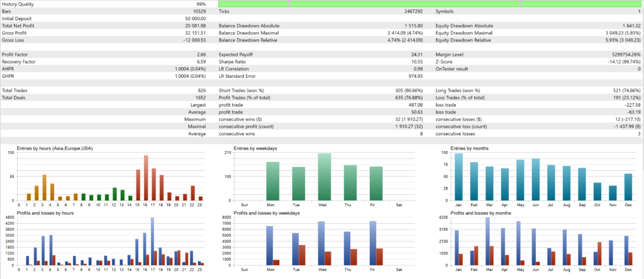The height and width of the screenshot is (279, 644).
Task: Click Mon blue bar in weekday profits chart
Action: click(x=269, y=246)
